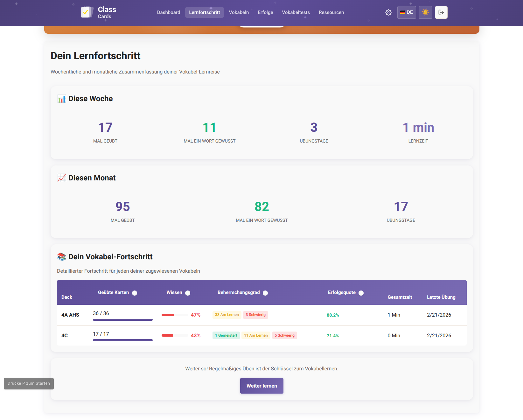The width and height of the screenshot is (523, 420).
Task: Click the books icon beside Dein Vokabel-Fortschritt
Action: tap(61, 256)
